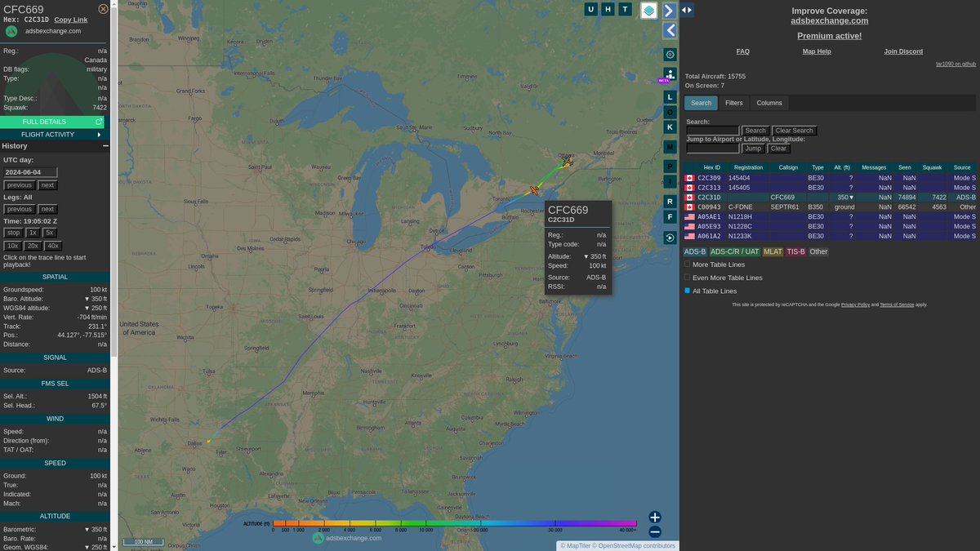The image size is (980, 551).
Task: Expand sidebar with left arrow button
Action: coord(670,30)
